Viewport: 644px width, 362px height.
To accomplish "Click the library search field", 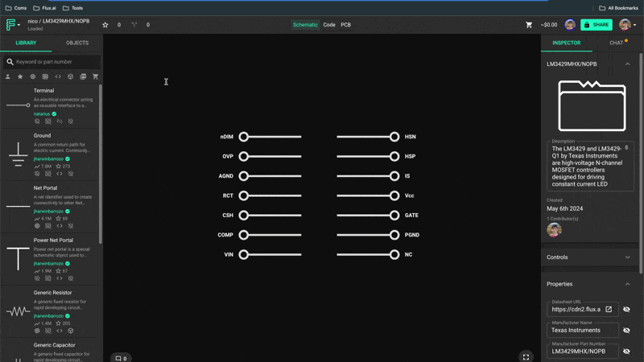I will [52, 62].
